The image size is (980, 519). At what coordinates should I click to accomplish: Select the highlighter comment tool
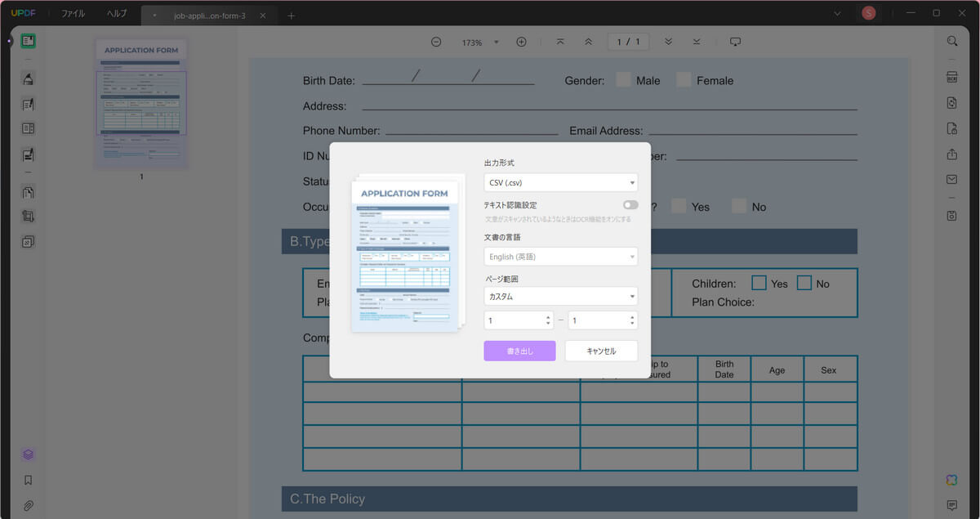pyautogui.click(x=29, y=78)
